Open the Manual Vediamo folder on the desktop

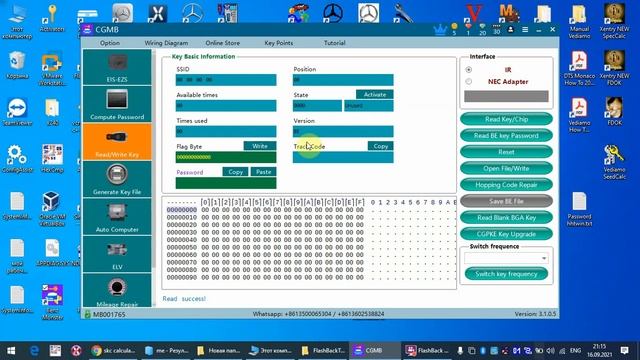coord(579,21)
